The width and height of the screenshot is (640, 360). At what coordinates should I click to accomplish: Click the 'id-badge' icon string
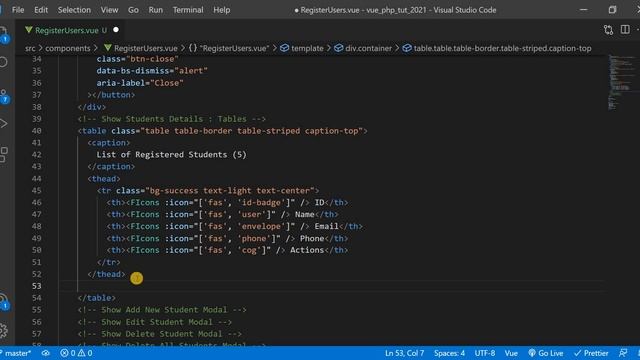(261, 202)
